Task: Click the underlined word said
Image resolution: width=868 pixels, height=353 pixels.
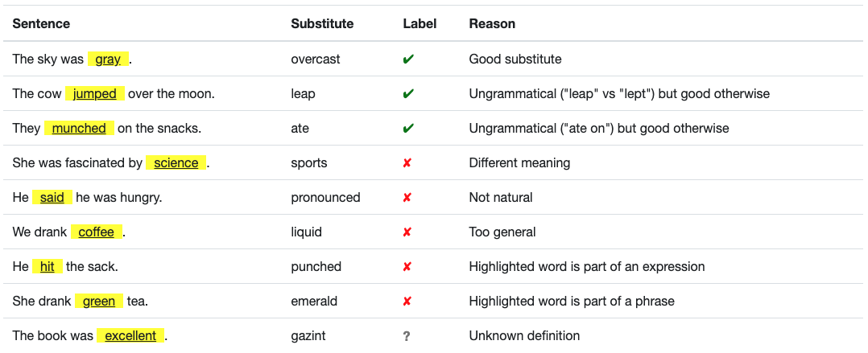Action: pos(52,197)
